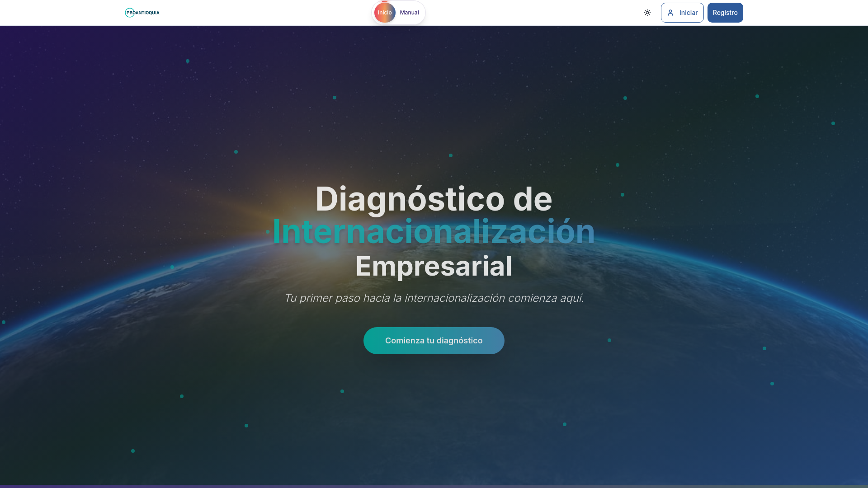Screen dimensions: 868x488
Task: Switch to the Manual tab
Action: [x=409, y=13]
